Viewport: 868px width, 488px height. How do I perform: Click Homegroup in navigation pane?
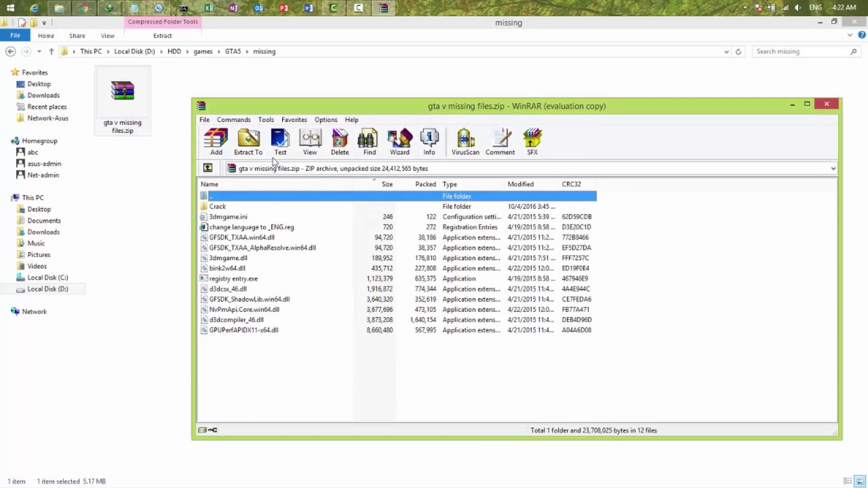[39, 141]
